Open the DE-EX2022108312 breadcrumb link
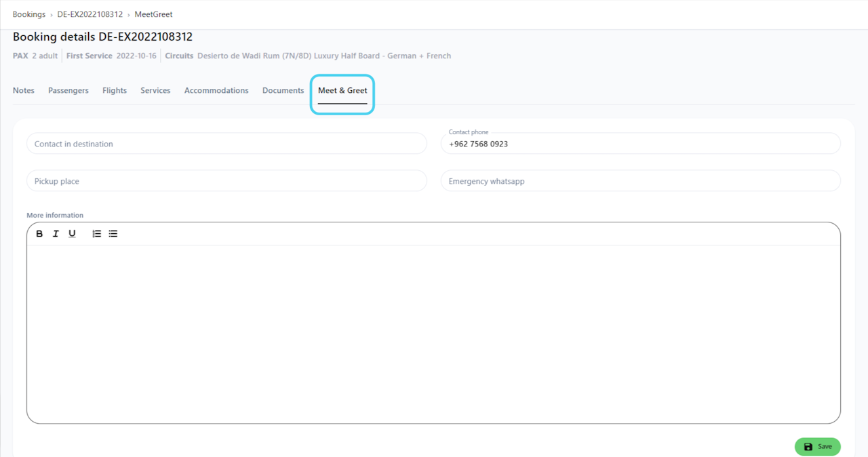868x457 pixels. pos(90,14)
